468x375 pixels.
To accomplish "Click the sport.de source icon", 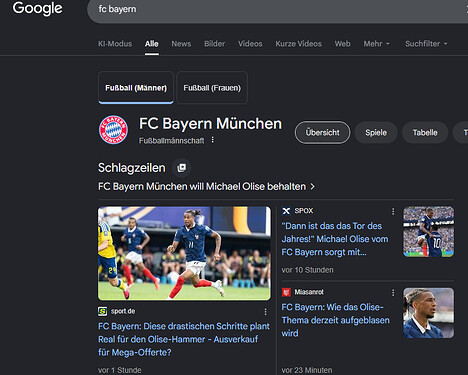I will pos(102,311).
